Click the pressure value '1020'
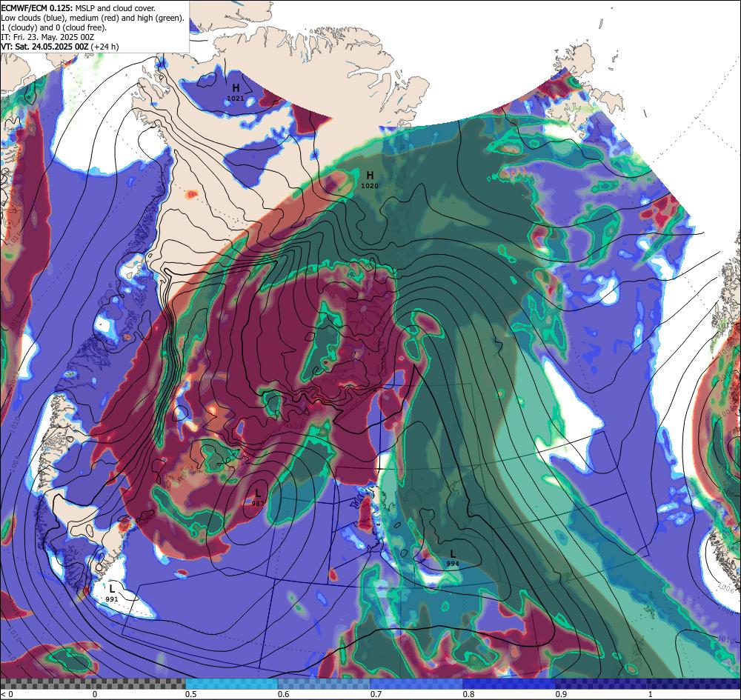This screenshot has width=741, height=700. (370, 186)
